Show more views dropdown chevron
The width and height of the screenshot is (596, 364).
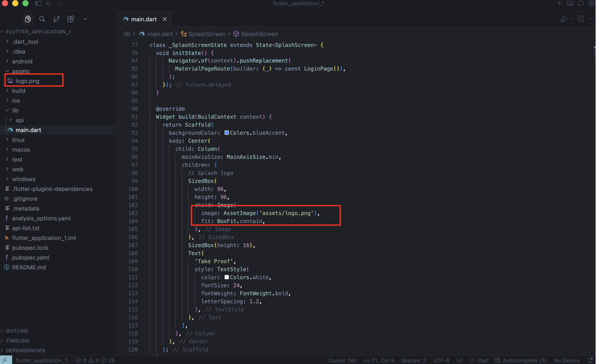pos(85,19)
